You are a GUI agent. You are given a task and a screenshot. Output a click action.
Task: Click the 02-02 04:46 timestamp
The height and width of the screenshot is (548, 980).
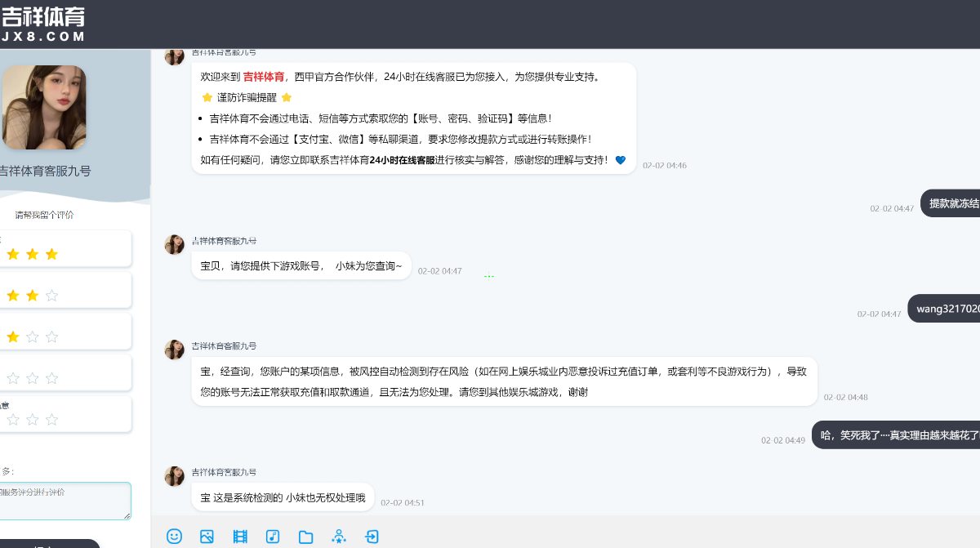(x=665, y=166)
